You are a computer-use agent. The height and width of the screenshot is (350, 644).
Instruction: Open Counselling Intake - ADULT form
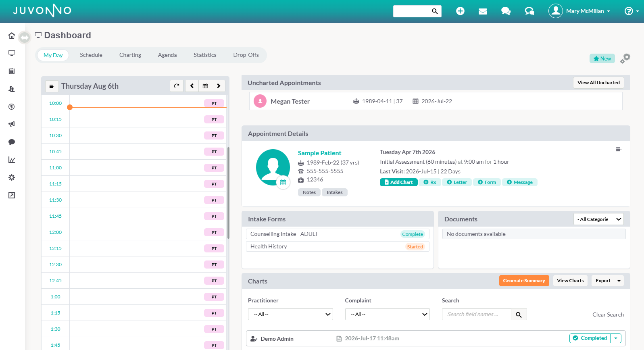click(x=338, y=234)
